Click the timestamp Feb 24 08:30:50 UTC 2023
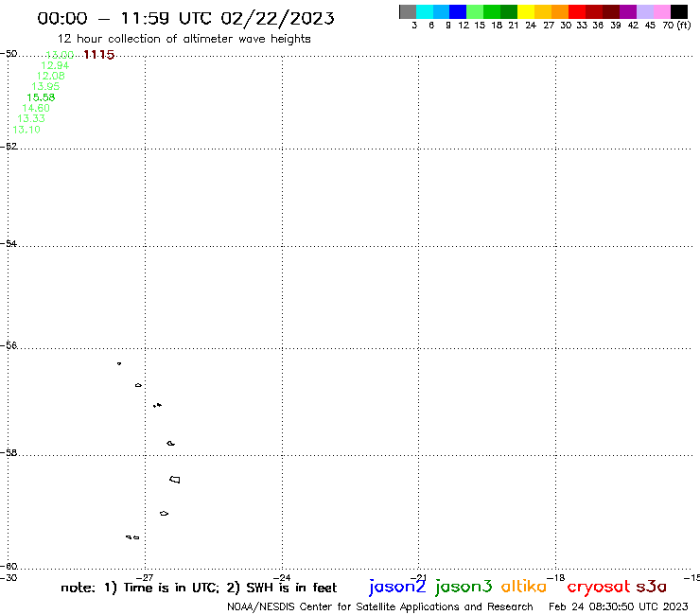700x615 pixels. (619, 606)
